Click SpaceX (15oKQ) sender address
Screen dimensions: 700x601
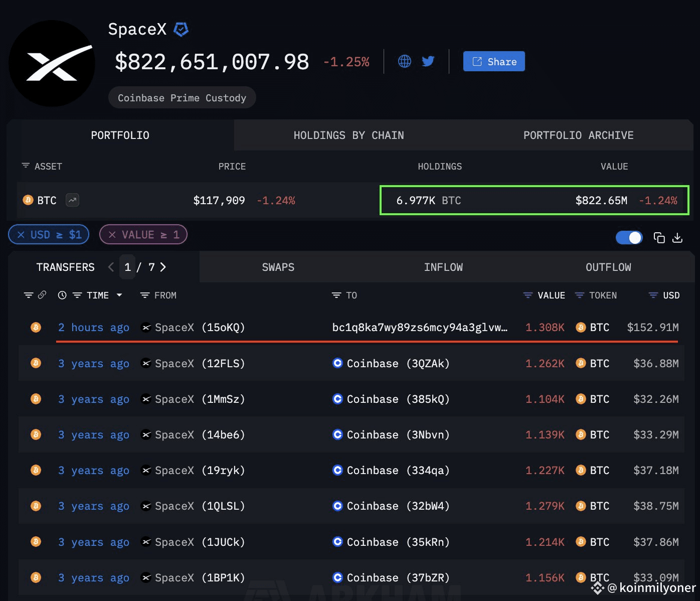tap(193, 327)
